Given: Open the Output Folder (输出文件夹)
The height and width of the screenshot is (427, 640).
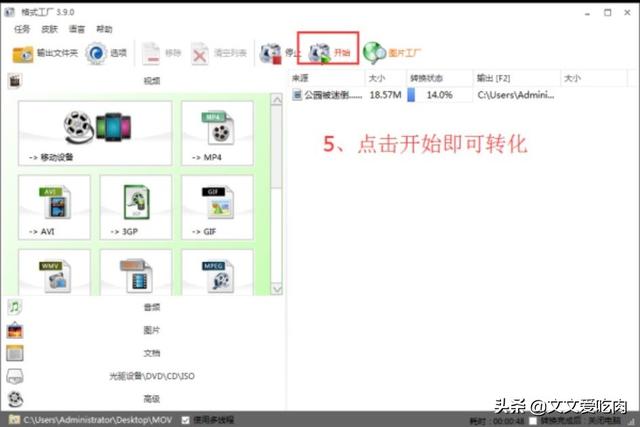Looking at the screenshot, I should tap(44, 54).
